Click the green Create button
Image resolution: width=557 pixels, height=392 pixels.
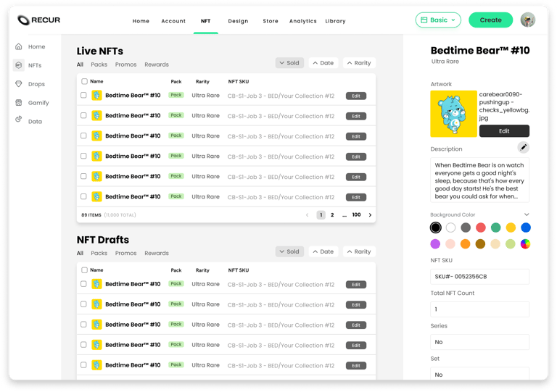tap(490, 20)
